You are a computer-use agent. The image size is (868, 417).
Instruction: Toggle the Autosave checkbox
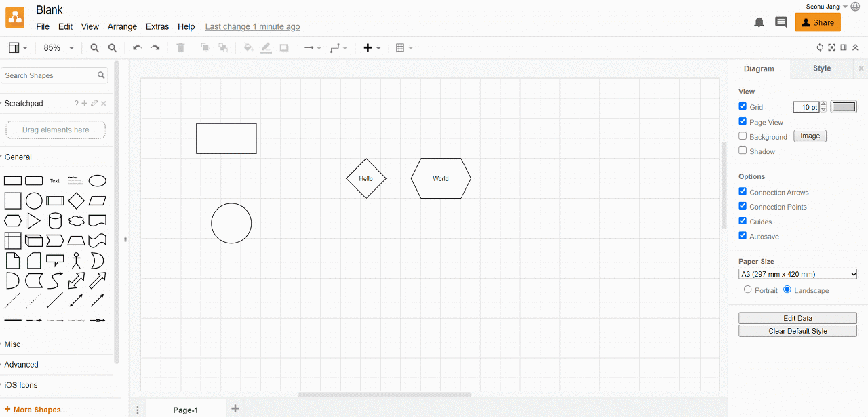743,235
